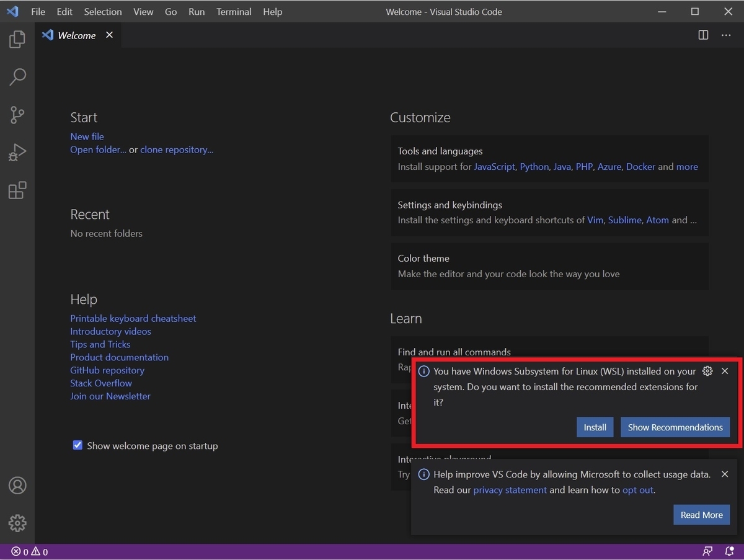This screenshot has height=560, width=744.
Task: Uncheck Show welcome page on startup
Action: (x=77, y=445)
